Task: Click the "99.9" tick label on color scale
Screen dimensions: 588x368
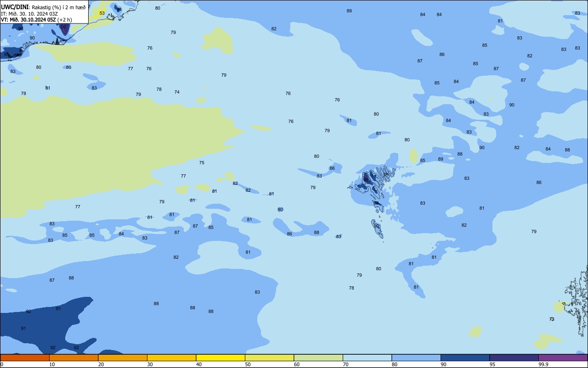Action: click(x=544, y=364)
